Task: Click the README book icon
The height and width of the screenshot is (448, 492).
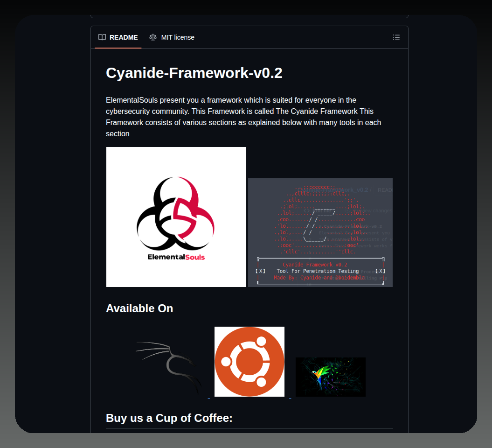Action: (102, 37)
